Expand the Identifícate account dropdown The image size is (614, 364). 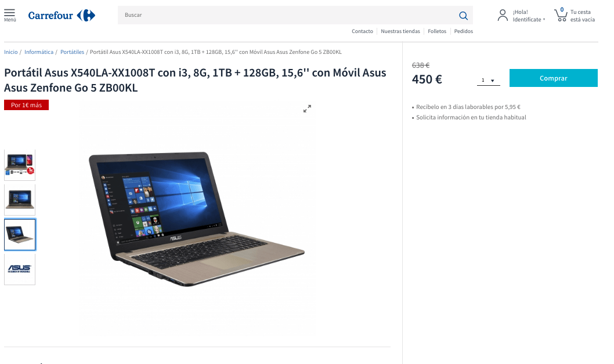coord(529,20)
